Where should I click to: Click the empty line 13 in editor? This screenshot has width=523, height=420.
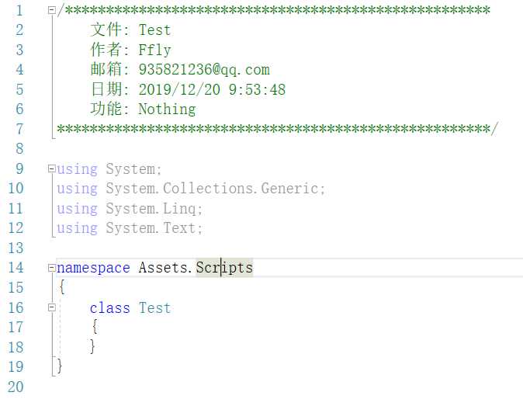287,248
